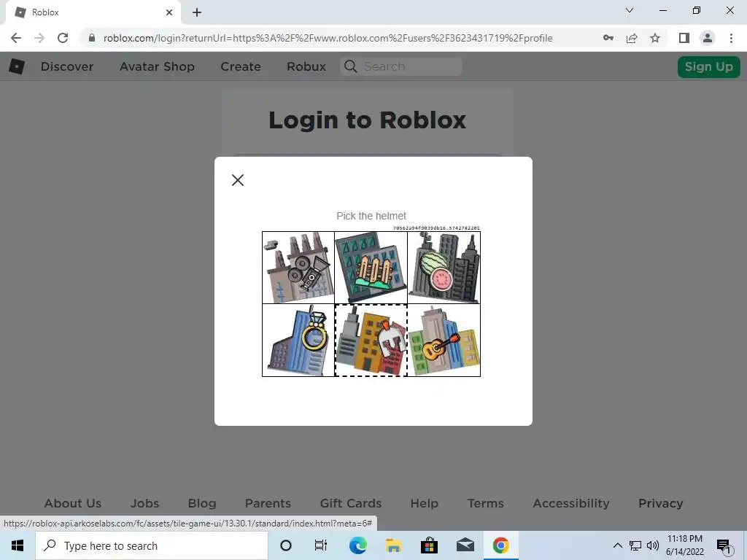Viewport: 747px width, 560px height.
Task: Click the browser forward arrow
Action: point(39,38)
